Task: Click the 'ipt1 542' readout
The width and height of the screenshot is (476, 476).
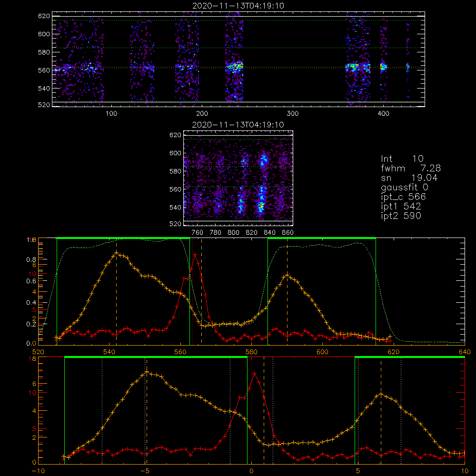Action: [x=401, y=207]
